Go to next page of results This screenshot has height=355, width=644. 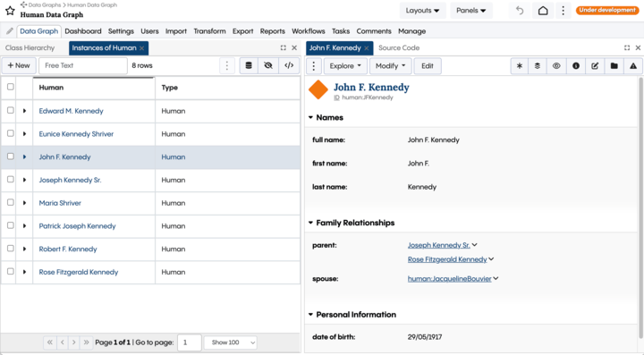coord(74,342)
